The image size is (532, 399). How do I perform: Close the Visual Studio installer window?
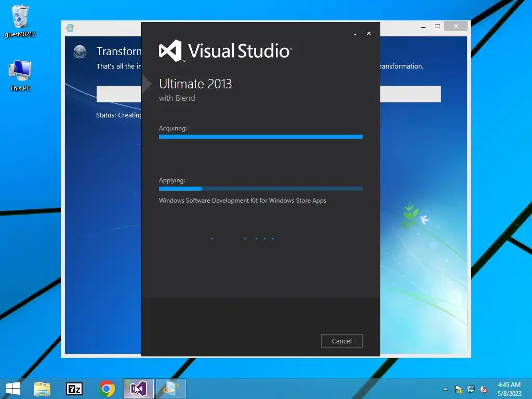(369, 33)
